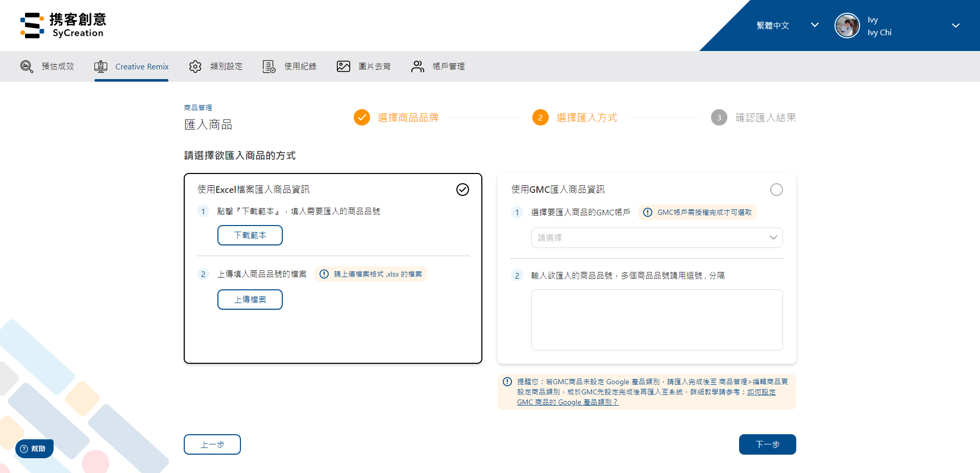Click the 選擇匯入方式 step label
The image size is (980, 473).
point(587,118)
